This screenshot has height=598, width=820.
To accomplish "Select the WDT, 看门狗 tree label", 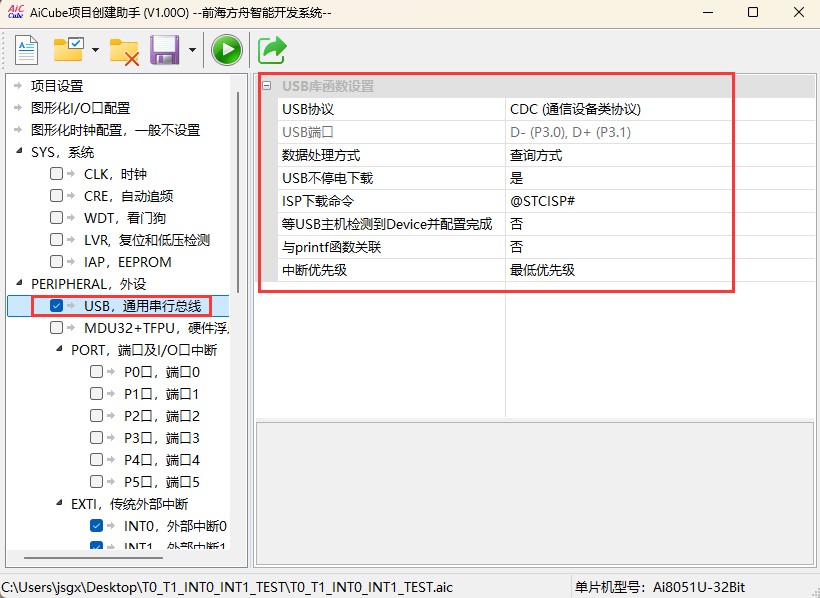I will pos(125,218).
